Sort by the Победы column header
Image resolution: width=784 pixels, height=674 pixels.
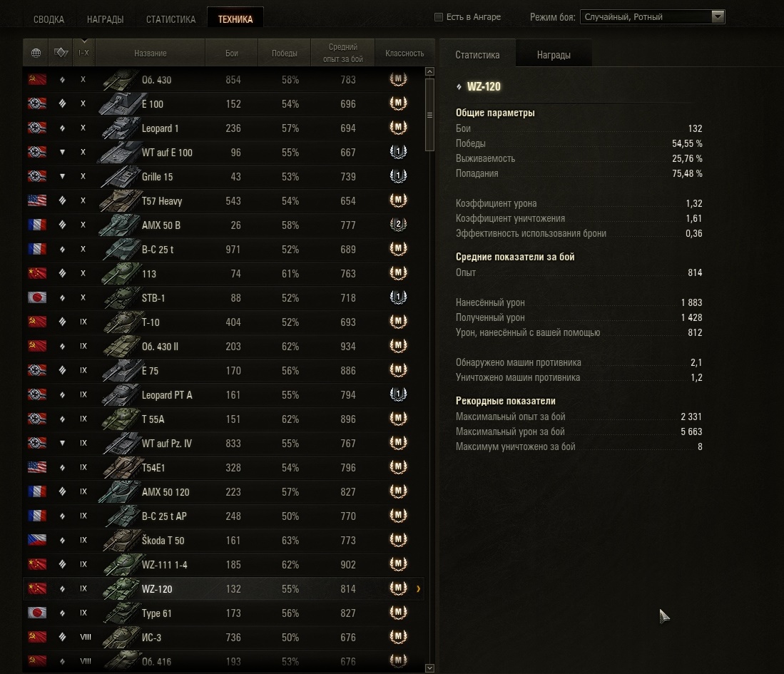click(284, 53)
